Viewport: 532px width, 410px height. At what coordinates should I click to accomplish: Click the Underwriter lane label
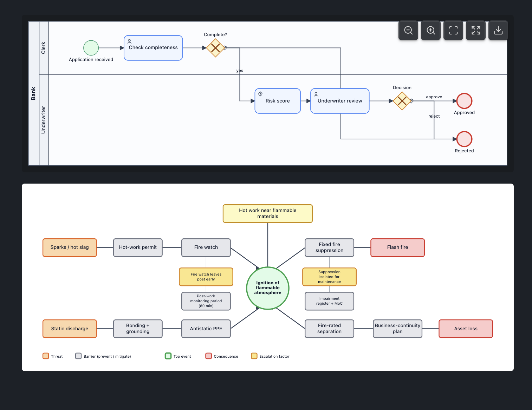(x=43, y=120)
